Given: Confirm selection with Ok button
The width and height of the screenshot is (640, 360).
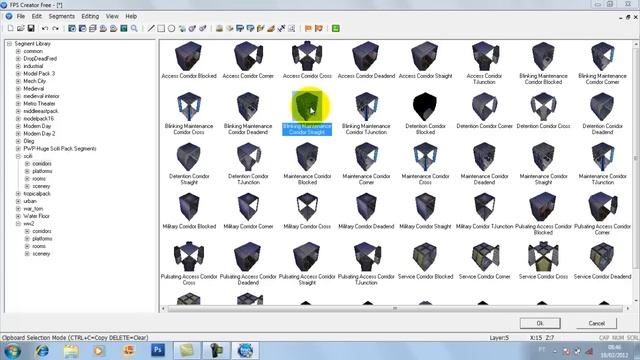Looking at the screenshot, I should point(540,323).
